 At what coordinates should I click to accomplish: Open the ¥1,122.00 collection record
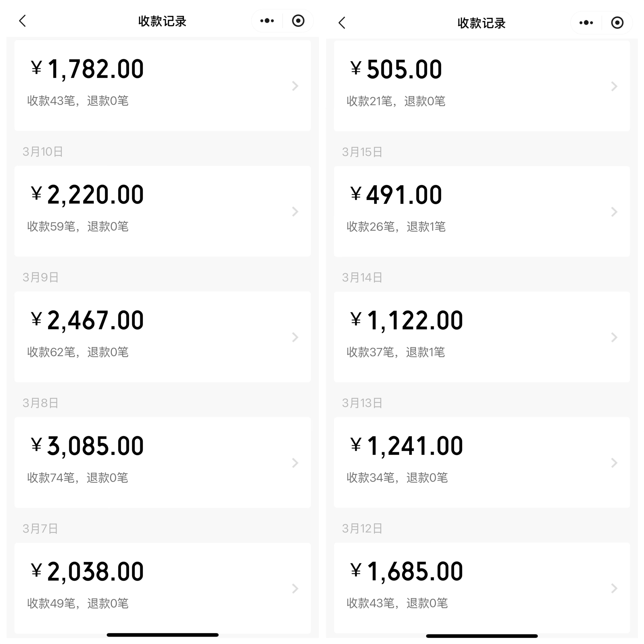pyautogui.click(x=482, y=337)
